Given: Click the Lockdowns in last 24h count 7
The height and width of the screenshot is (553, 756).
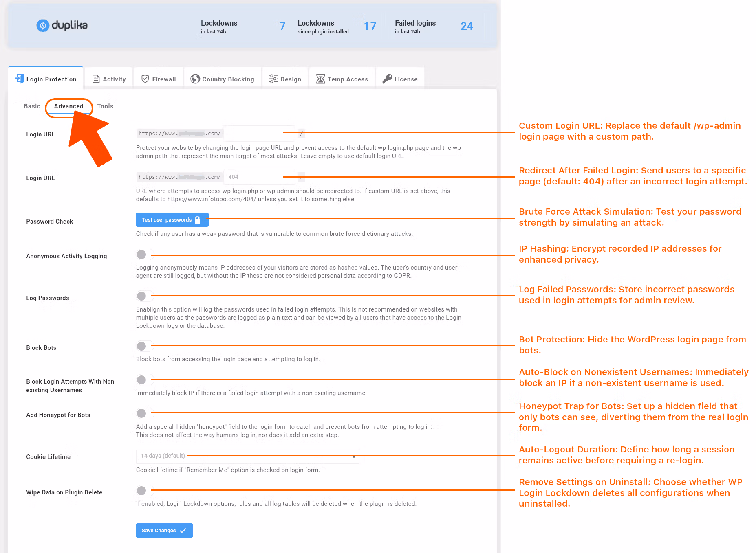Looking at the screenshot, I should pos(282,26).
